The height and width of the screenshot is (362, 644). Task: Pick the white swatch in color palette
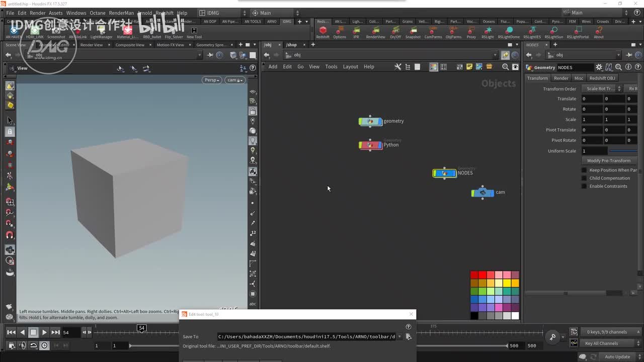(x=515, y=316)
